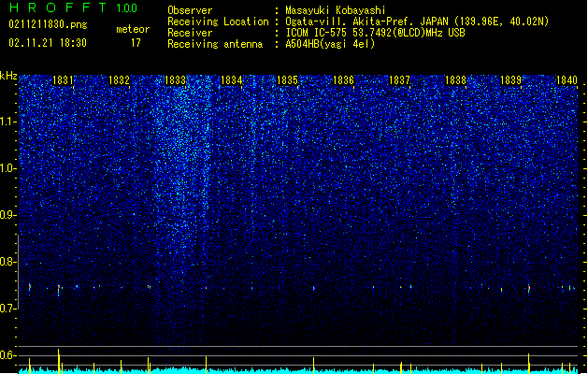This screenshot has height=374, width=588.
Task: Click the 1832 time marker
Action: click(119, 80)
